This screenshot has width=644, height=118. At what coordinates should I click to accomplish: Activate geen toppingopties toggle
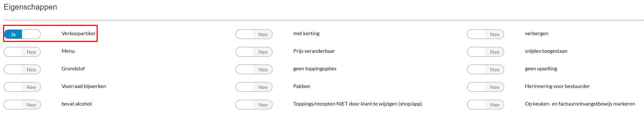254,69
